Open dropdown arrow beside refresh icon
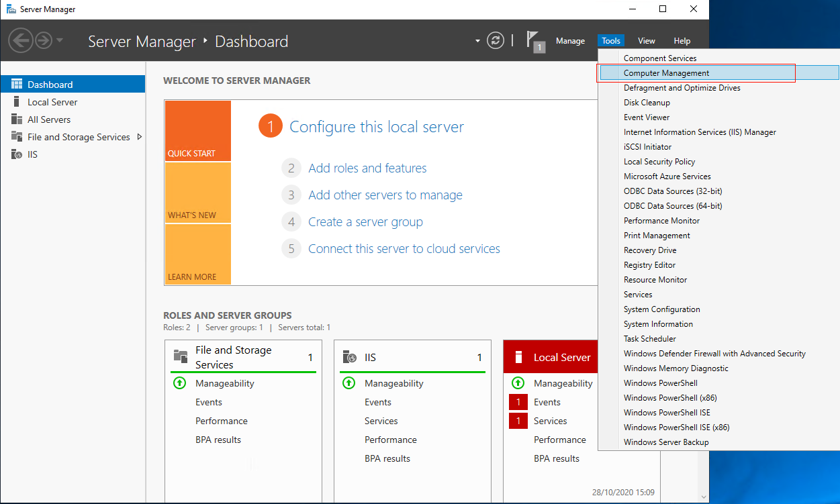 tap(478, 41)
